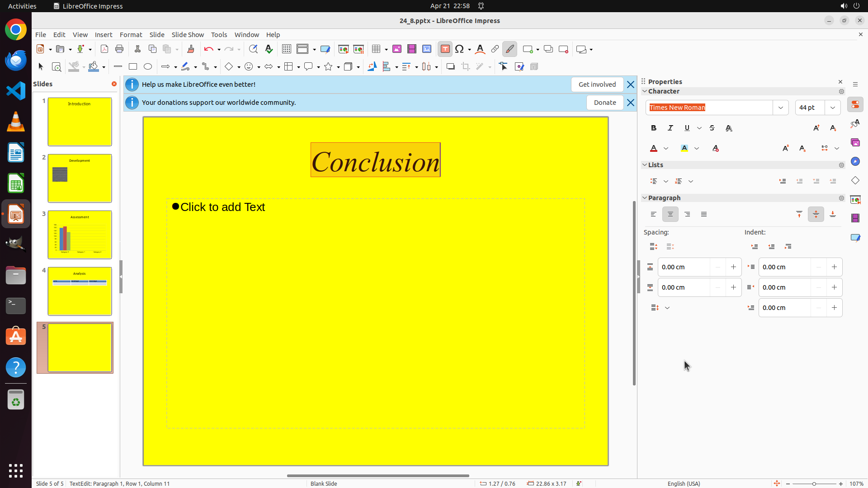Select the Ellipse shape tool
This screenshot has width=868, height=488.
click(148, 67)
